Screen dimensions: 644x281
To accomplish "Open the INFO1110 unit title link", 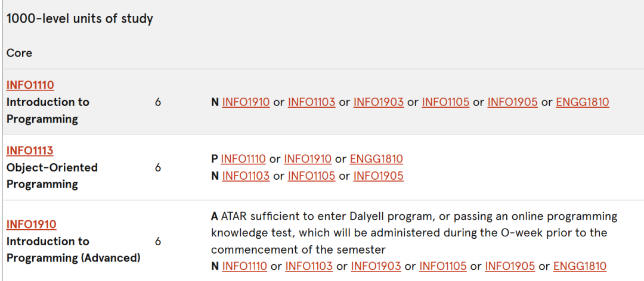I will pyautogui.click(x=30, y=85).
